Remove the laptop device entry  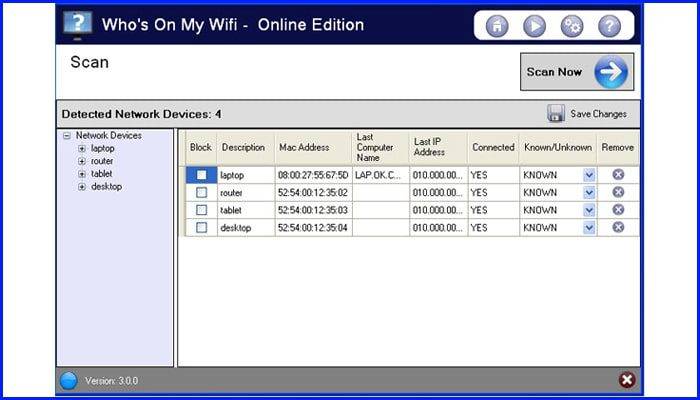click(x=618, y=175)
